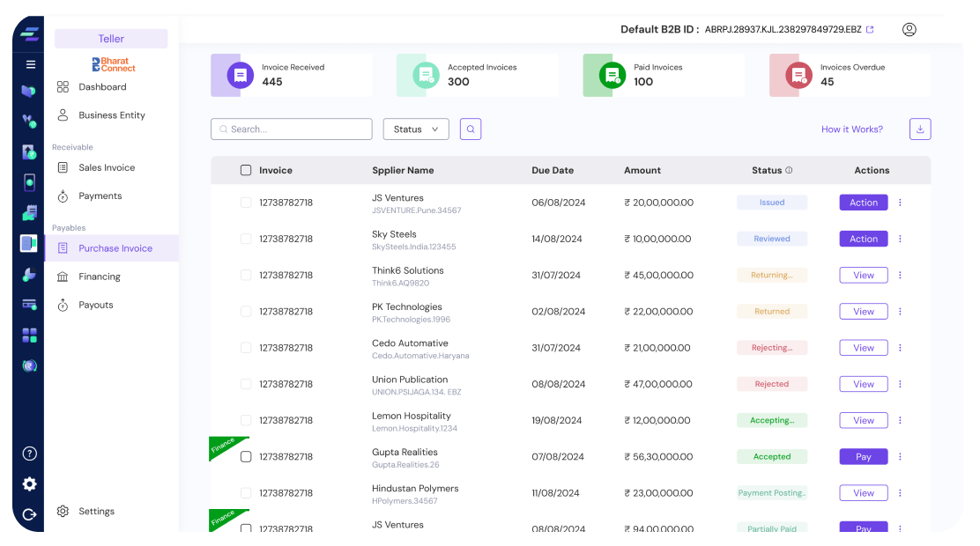The image size is (980, 546).
Task: Open external link icon beside B2B ID
Action: [x=870, y=30]
